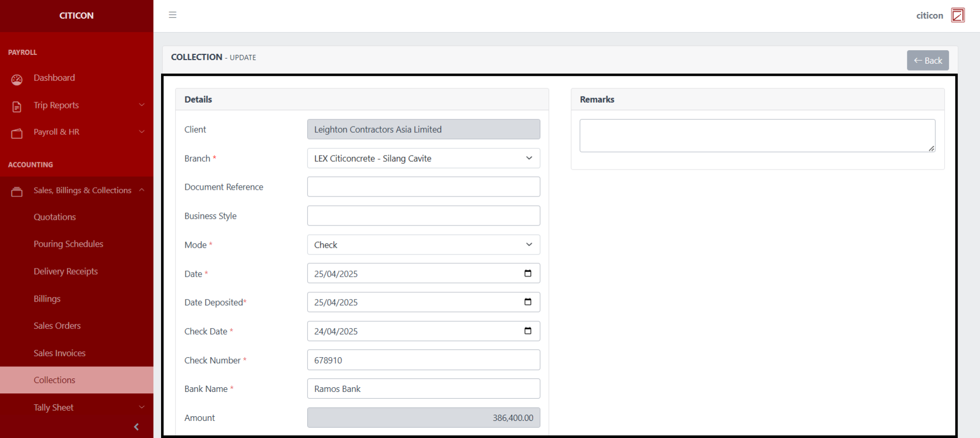Open Sales Invoices from the sidebar
The image size is (980, 438).
click(60, 353)
